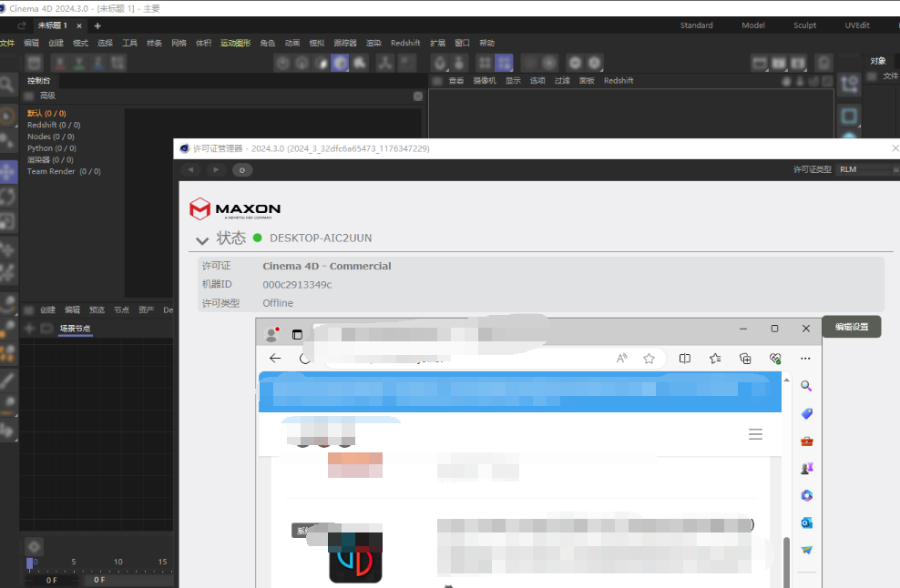Toggle the coordinate system button
The width and height of the screenshot is (900, 588).
tap(118, 63)
